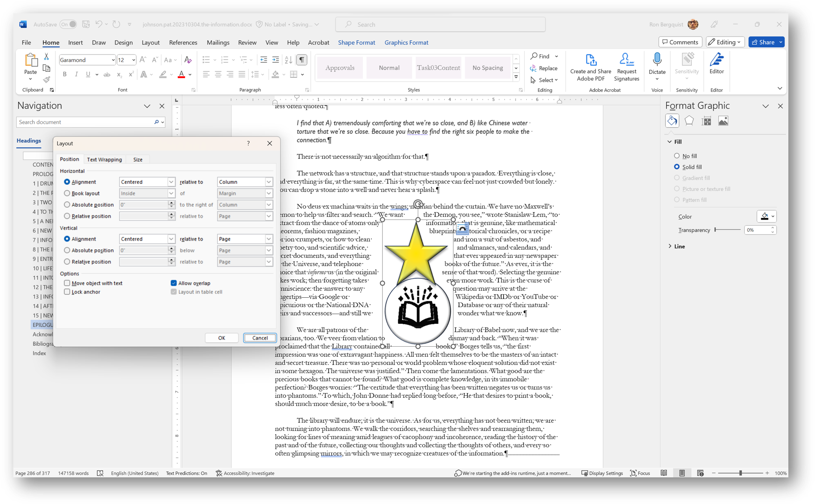Switch to the Text Wrapping tab
Screen dimensions: 815x504
pos(104,159)
